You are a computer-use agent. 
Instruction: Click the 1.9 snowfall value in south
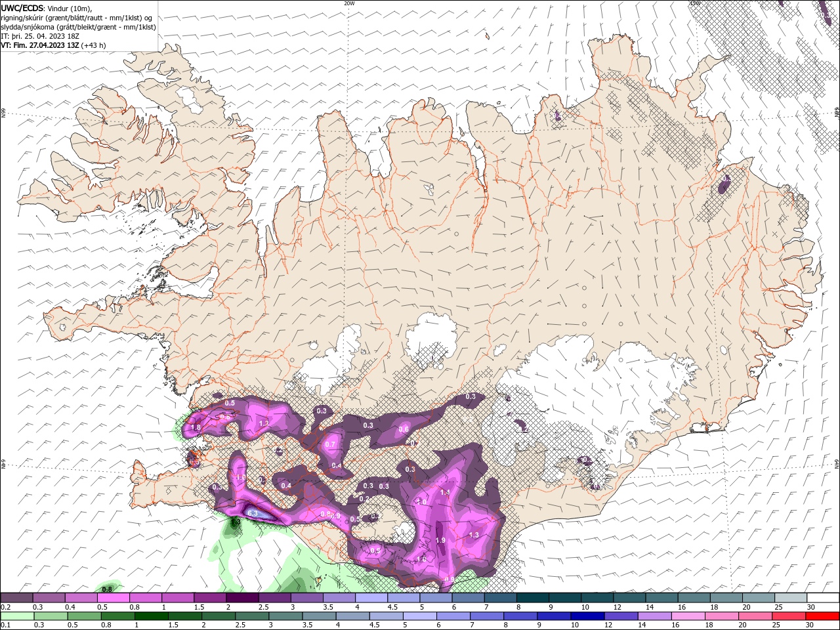(440, 540)
